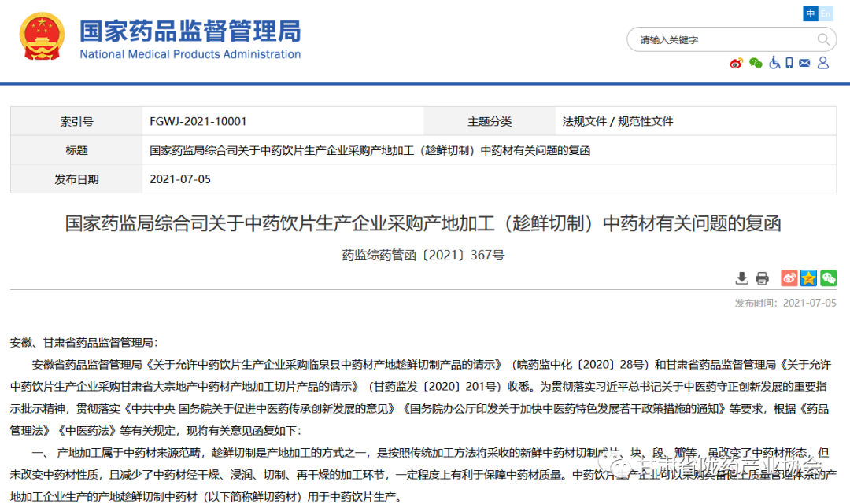Viewport: 850px width, 504px height.
Task: Click the national emblem logo
Action: pos(44,38)
